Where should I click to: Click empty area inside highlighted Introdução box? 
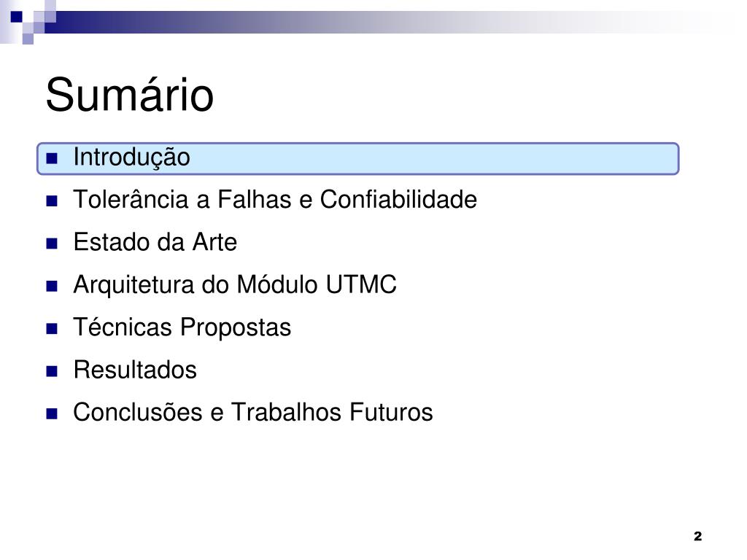tap(429, 158)
